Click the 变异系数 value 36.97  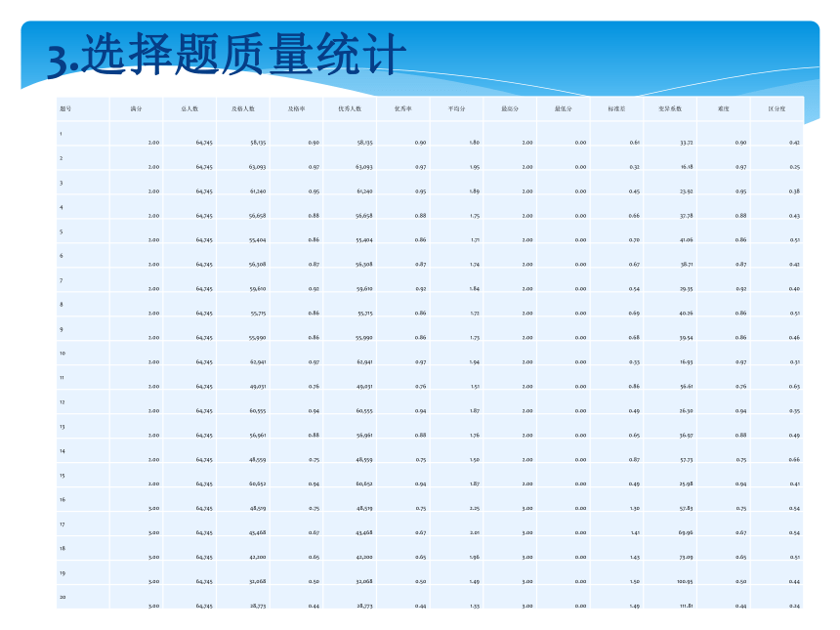pos(687,436)
